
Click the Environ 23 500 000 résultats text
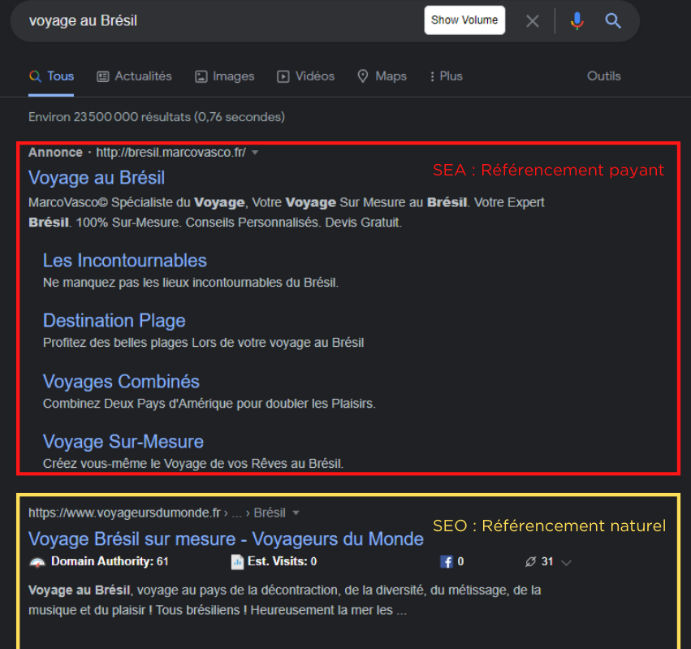tap(156, 117)
